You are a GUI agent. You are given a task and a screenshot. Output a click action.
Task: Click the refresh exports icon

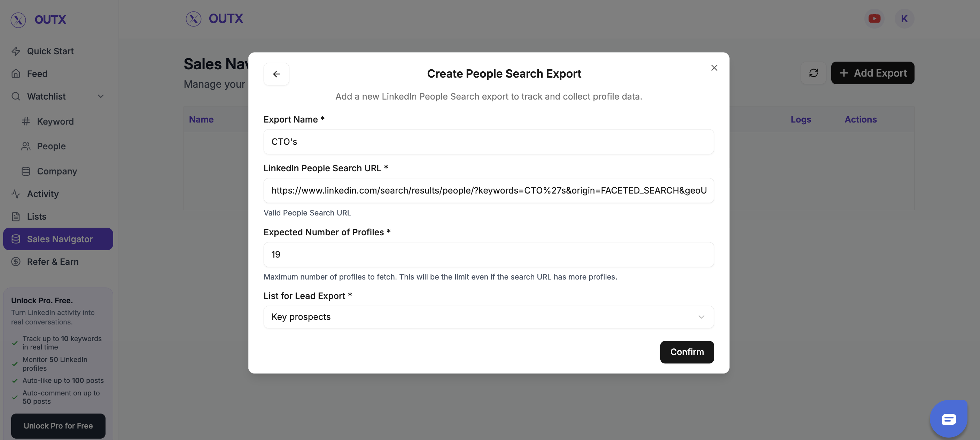tap(813, 73)
